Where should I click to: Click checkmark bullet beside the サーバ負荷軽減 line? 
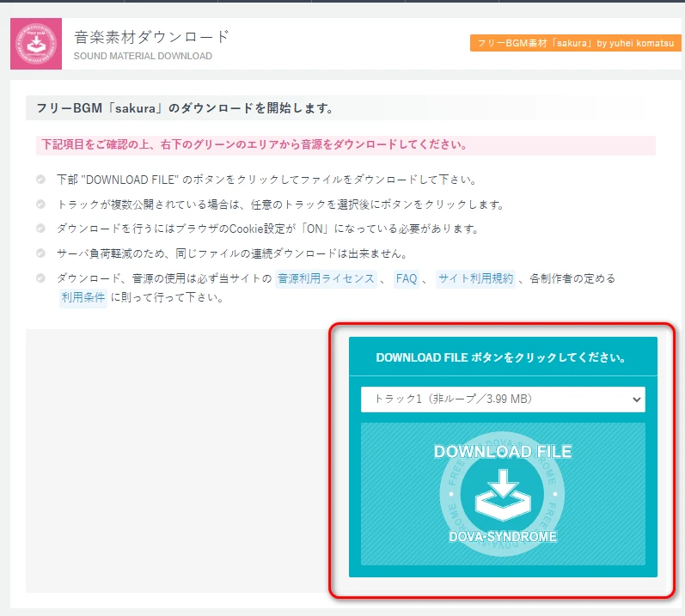point(40,253)
